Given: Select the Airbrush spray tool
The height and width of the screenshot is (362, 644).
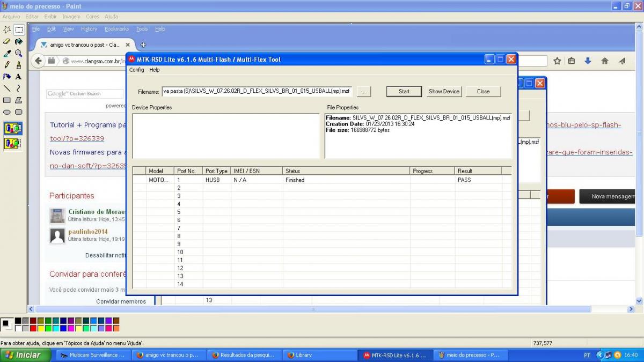Looking at the screenshot, I should click(x=7, y=77).
